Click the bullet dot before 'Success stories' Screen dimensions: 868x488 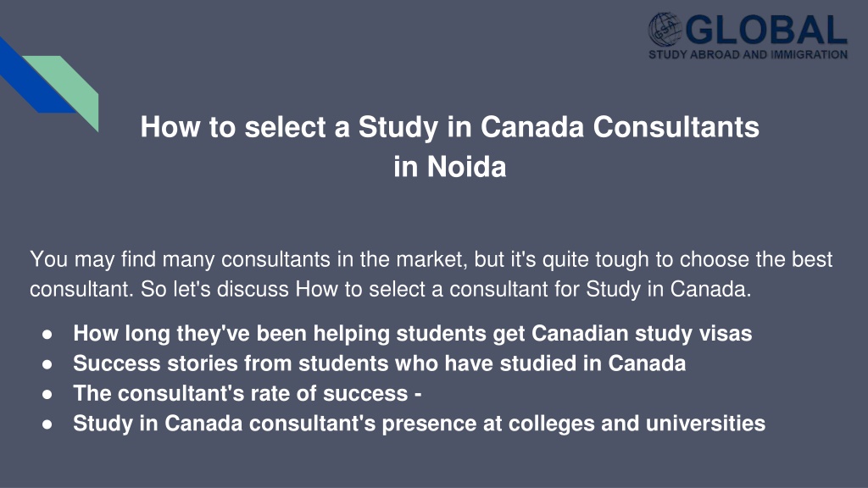[x=47, y=364]
